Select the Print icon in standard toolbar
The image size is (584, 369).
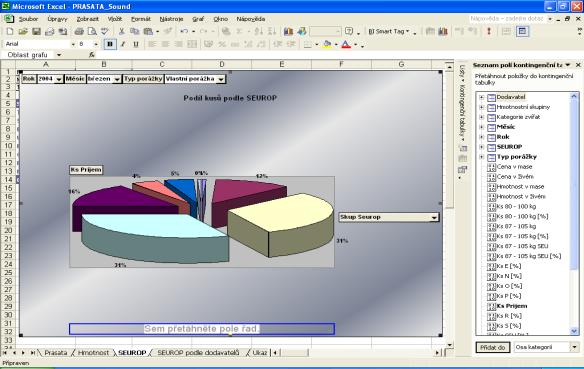79,32
